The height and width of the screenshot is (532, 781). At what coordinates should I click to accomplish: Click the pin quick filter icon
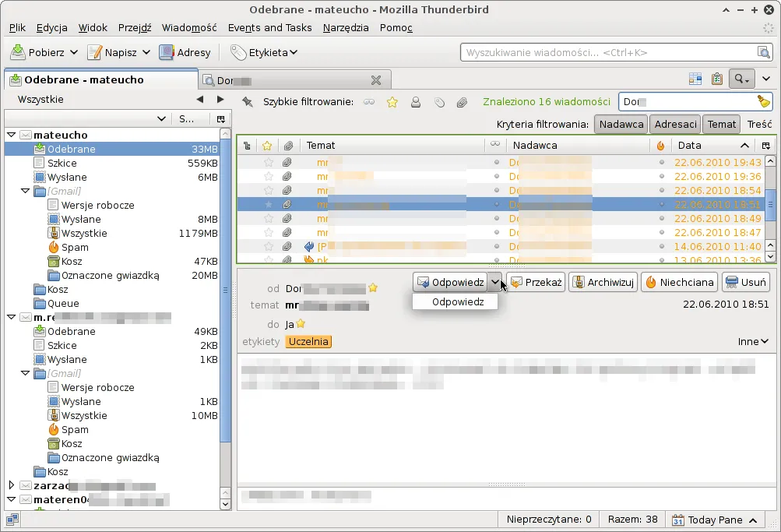tap(247, 101)
